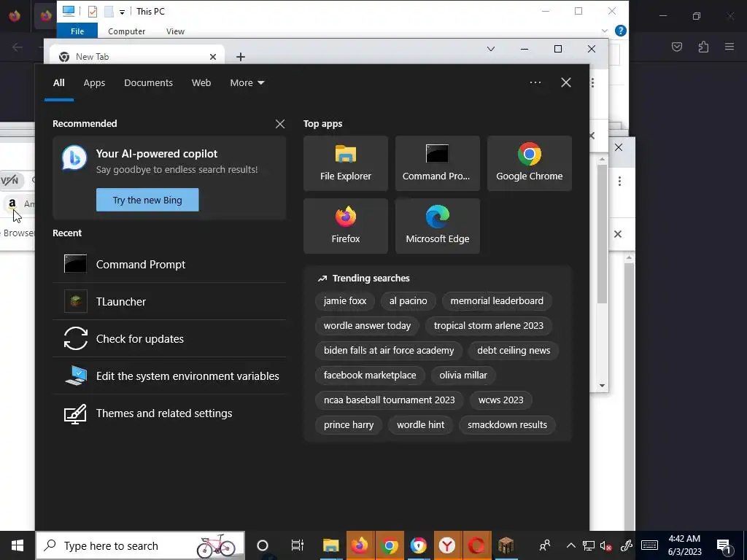Image resolution: width=747 pixels, height=560 pixels.
Task: Search trending topic al pacino
Action: (409, 301)
